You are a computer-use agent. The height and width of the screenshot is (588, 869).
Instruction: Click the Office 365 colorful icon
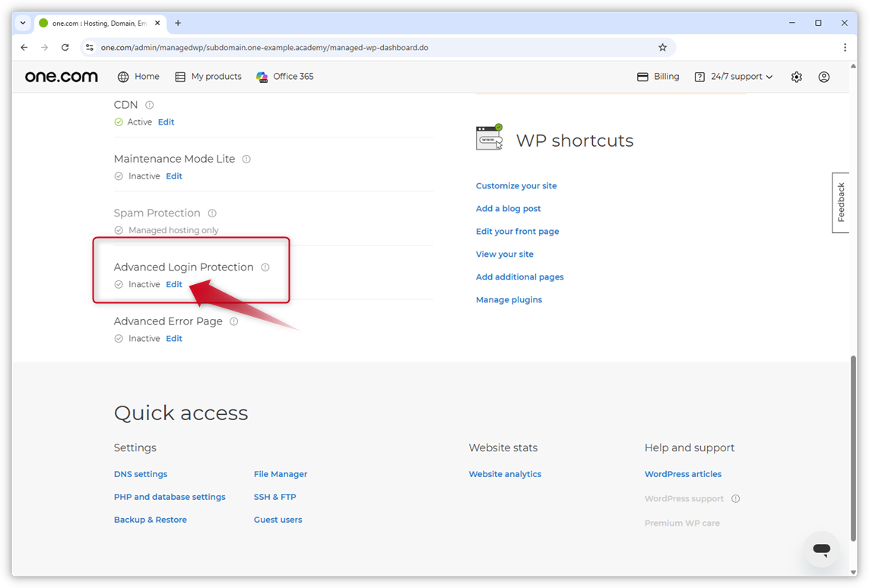pos(262,77)
